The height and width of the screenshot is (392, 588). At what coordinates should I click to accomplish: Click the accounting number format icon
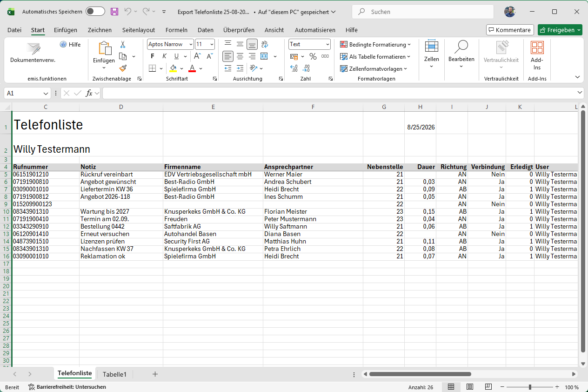click(294, 56)
